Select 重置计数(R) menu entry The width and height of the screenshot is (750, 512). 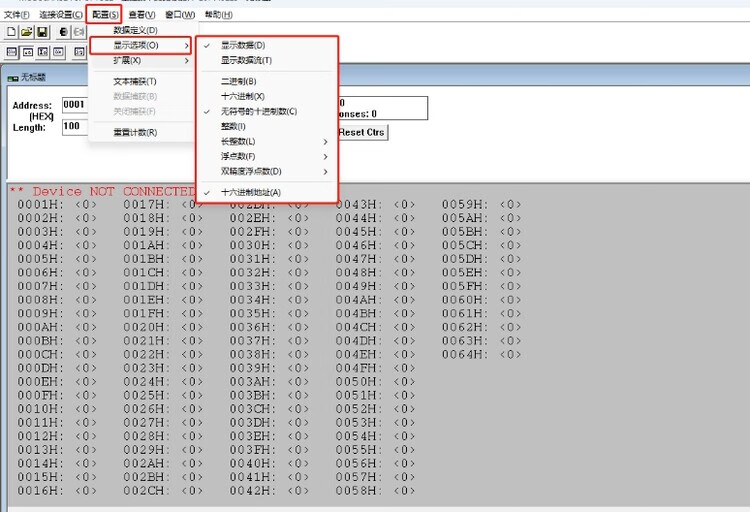tap(135, 132)
